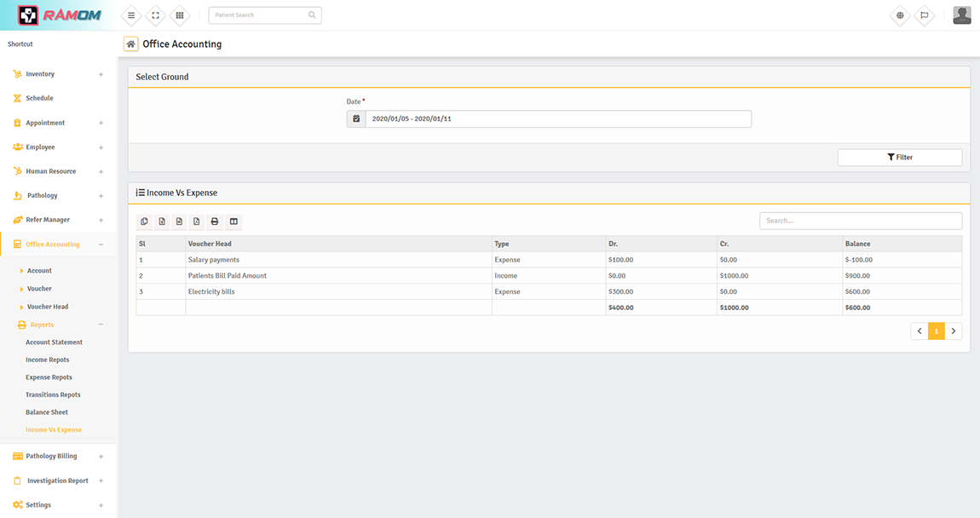Viewport: 980px width, 518px height.
Task: Select Account Statement in Reports
Action: [x=54, y=342]
